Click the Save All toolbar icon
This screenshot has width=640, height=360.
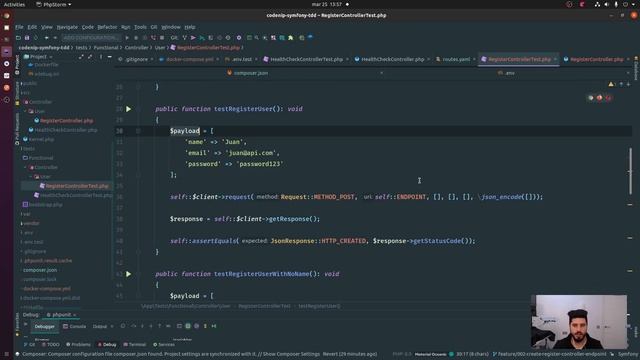27,38
